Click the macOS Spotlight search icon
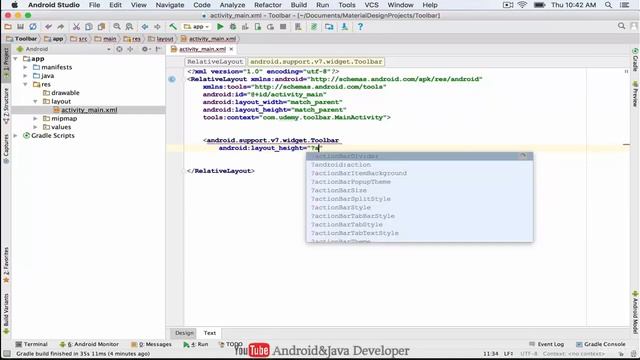 pos(608,5)
